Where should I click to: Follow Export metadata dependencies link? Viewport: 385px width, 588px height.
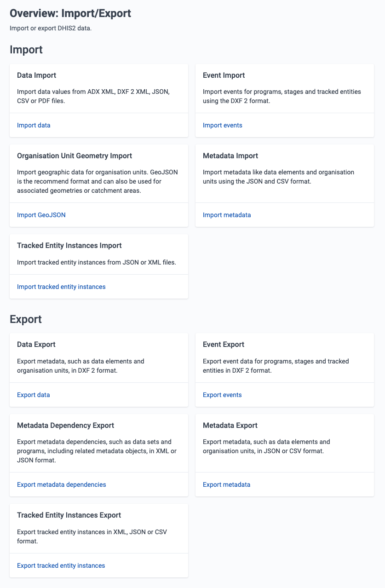point(62,484)
